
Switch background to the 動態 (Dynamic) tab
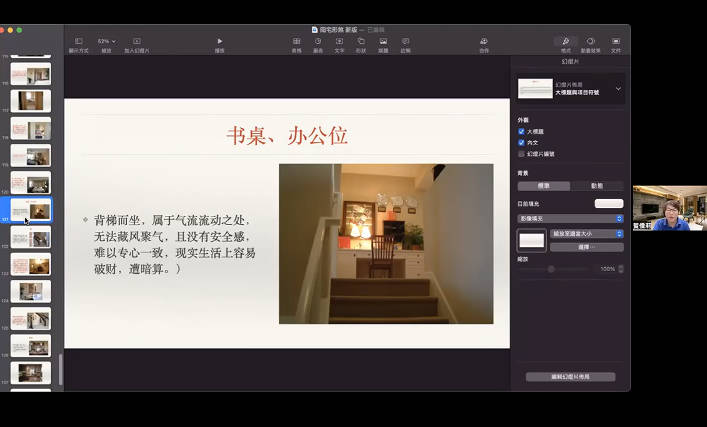597,186
